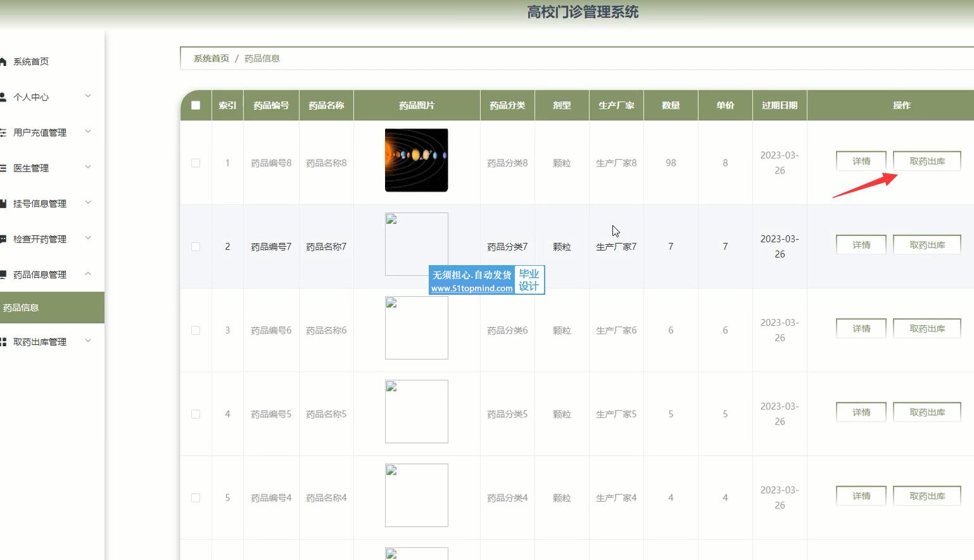
Task: Click the home icon beside 系统首页
Action: click(x=3, y=61)
